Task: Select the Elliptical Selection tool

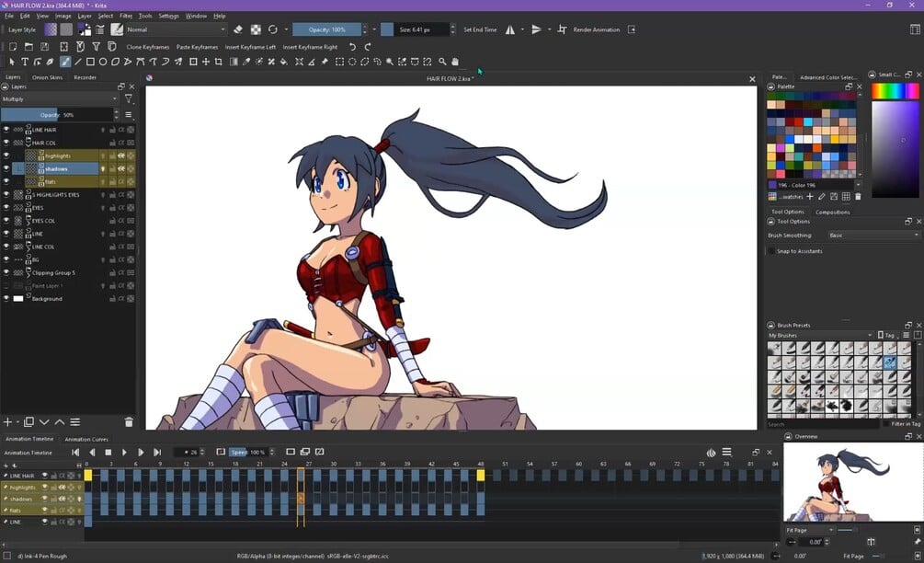Action: point(352,62)
